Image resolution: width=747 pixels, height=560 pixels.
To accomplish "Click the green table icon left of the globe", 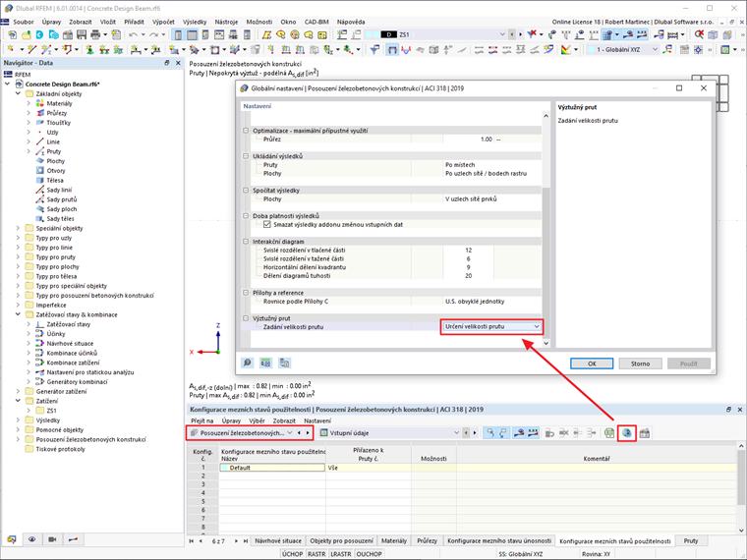I will point(608,433).
